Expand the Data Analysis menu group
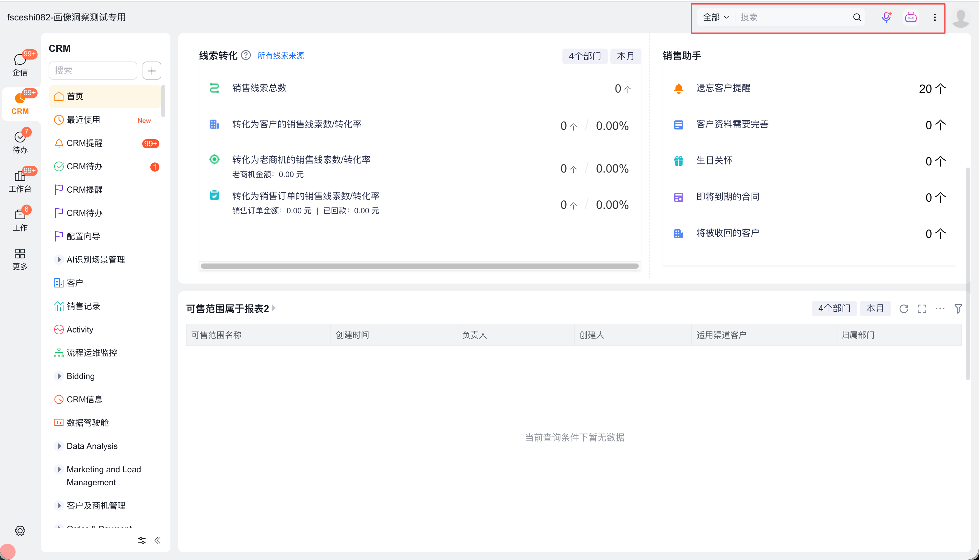This screenshot has height=560, width=979. point(59,446)
